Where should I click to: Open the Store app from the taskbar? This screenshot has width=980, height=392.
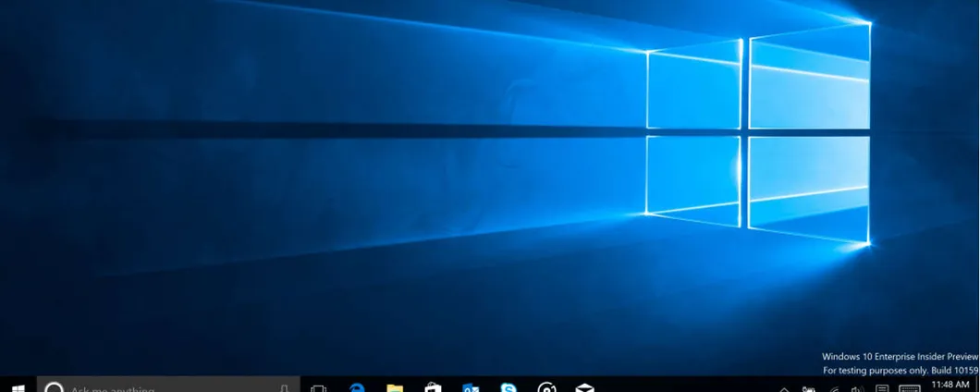(x=433, y=387)
